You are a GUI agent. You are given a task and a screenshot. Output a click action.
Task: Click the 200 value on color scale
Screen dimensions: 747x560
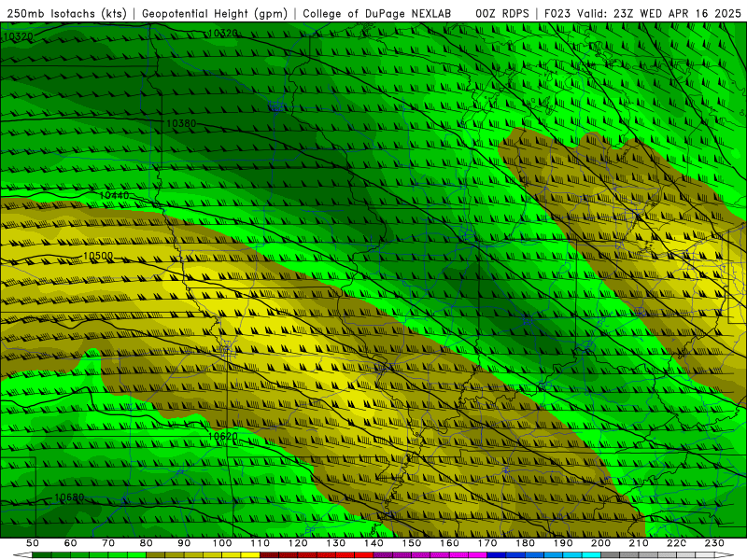[600, 543]
